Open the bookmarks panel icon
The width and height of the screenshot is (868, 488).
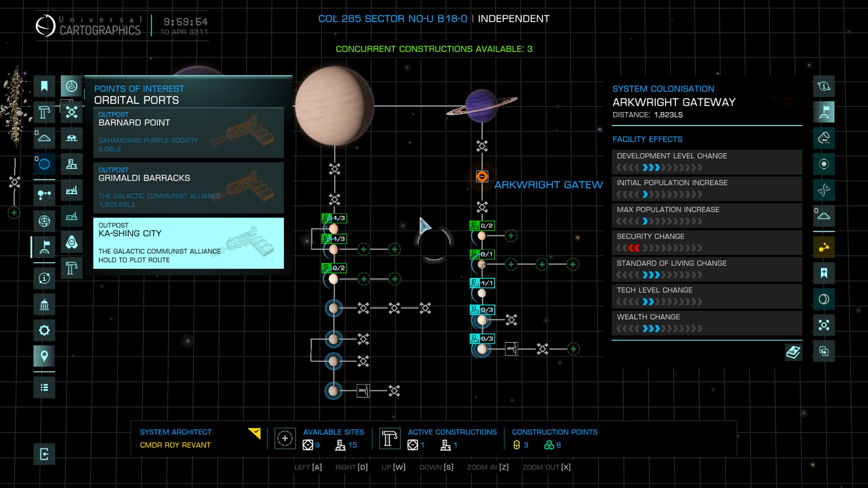(44, 86)
